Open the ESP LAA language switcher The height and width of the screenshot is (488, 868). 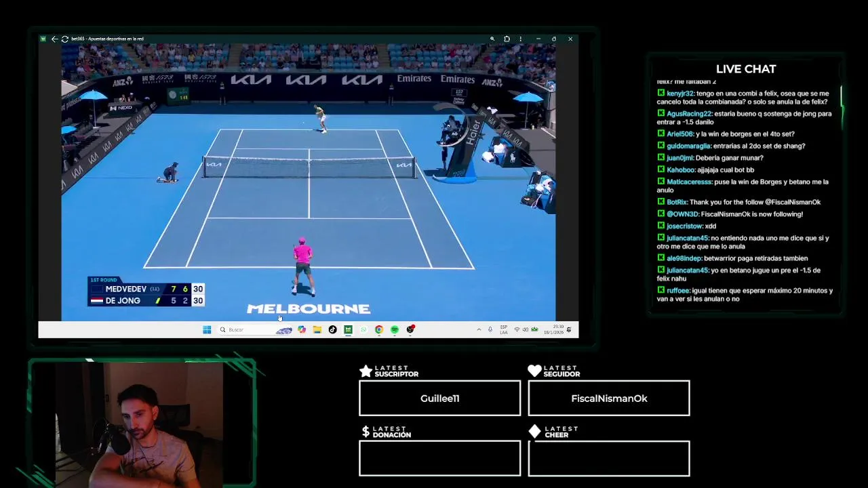[x=504, y=329]
